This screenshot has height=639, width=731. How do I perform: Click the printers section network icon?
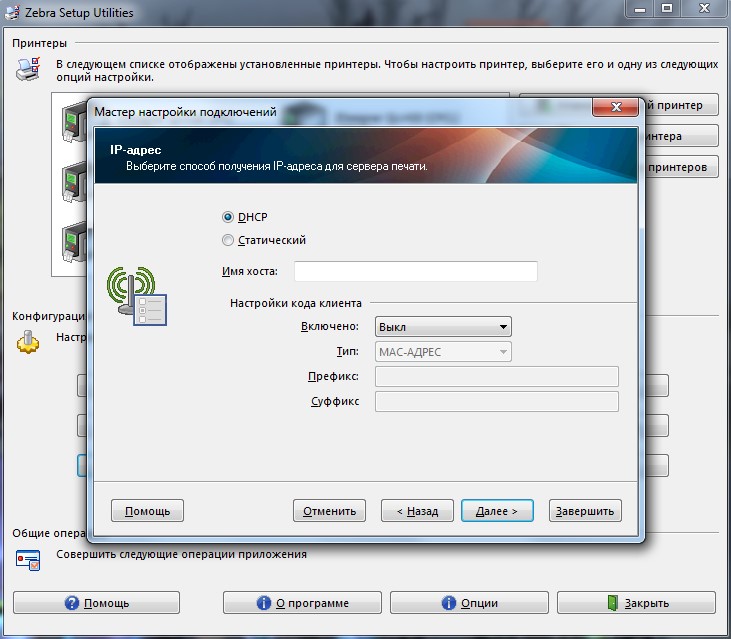pyautogui.click(x=27, y=70)
